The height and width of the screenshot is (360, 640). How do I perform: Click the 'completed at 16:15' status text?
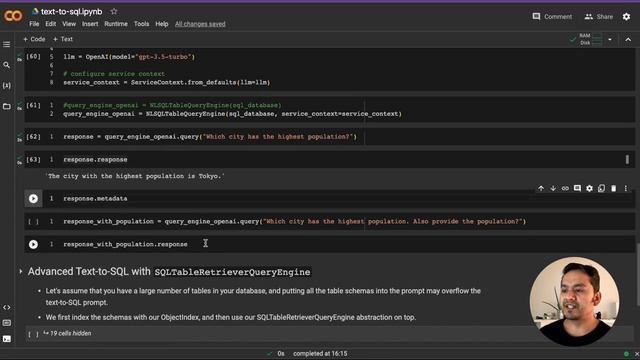pyautogui.click(x=320, y=354)
